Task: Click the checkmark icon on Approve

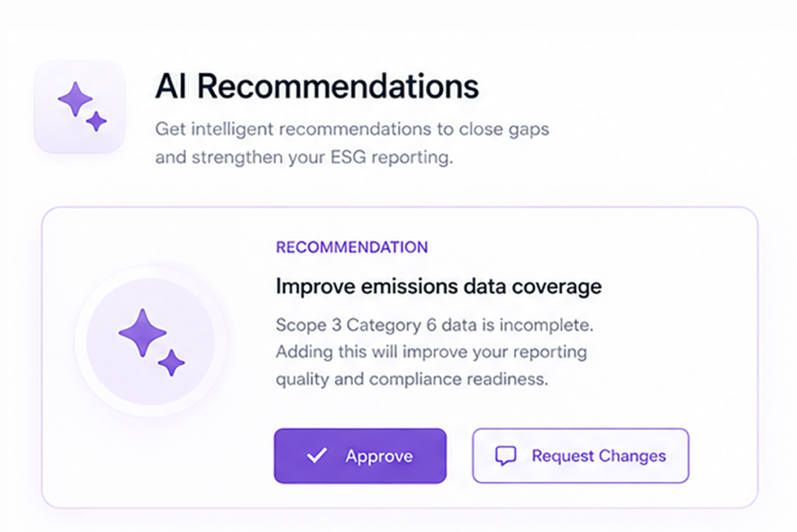Action: point(317,455)
